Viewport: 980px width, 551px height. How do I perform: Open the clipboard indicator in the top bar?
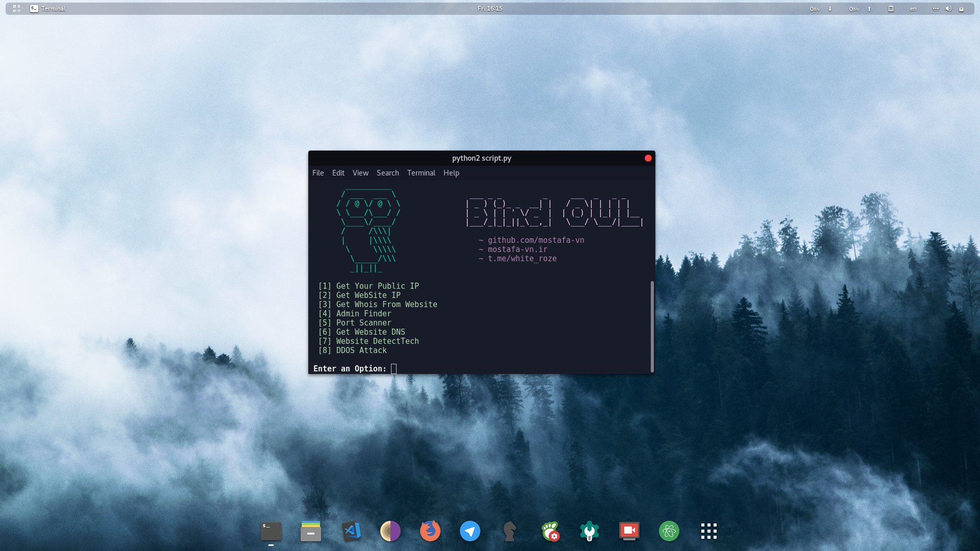[891, 9]
